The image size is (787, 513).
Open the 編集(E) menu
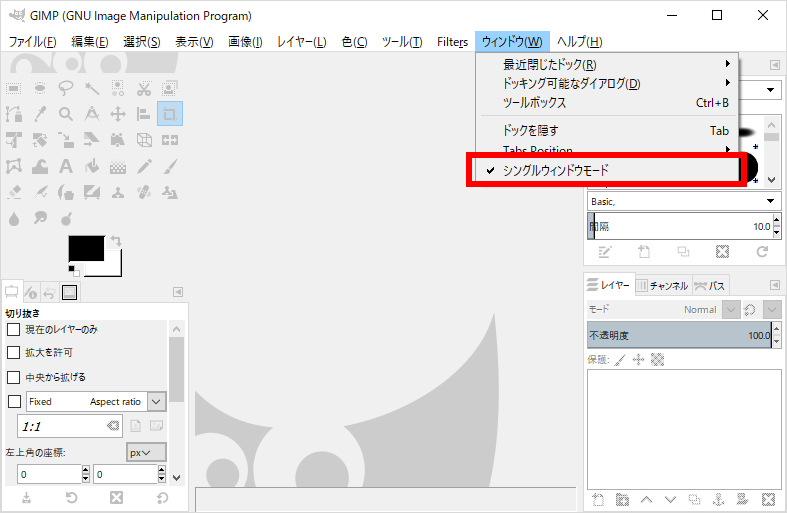coord(90,42)
